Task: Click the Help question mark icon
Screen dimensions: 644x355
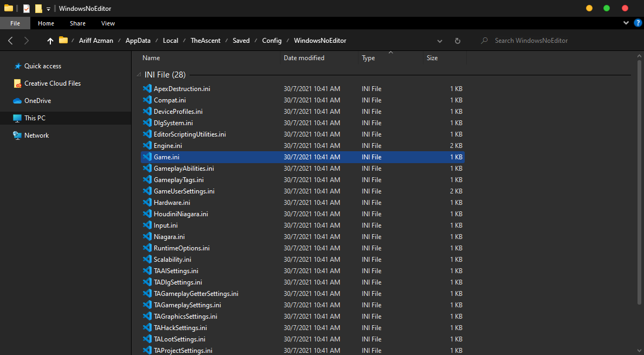Action: coord(637,23)
